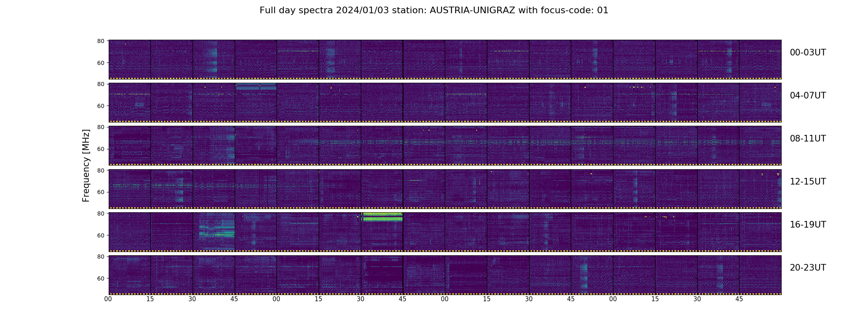This screenshot has height=331, width=868.
Task: Click the 80 tick of the 20-23UT row
Action: [x=100, y=257]
